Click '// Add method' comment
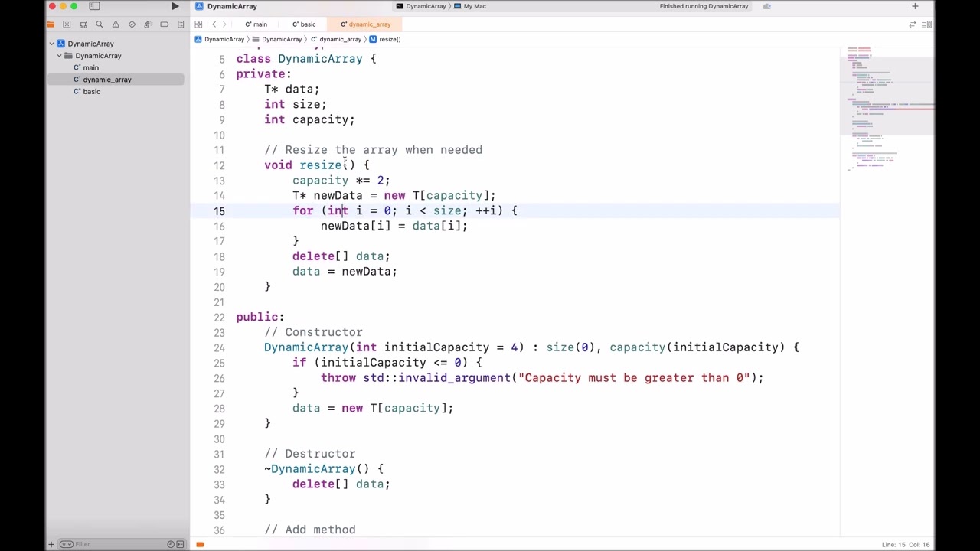This screenshot has height=551, width=980. pyautogui.click(x=310, y=530)
